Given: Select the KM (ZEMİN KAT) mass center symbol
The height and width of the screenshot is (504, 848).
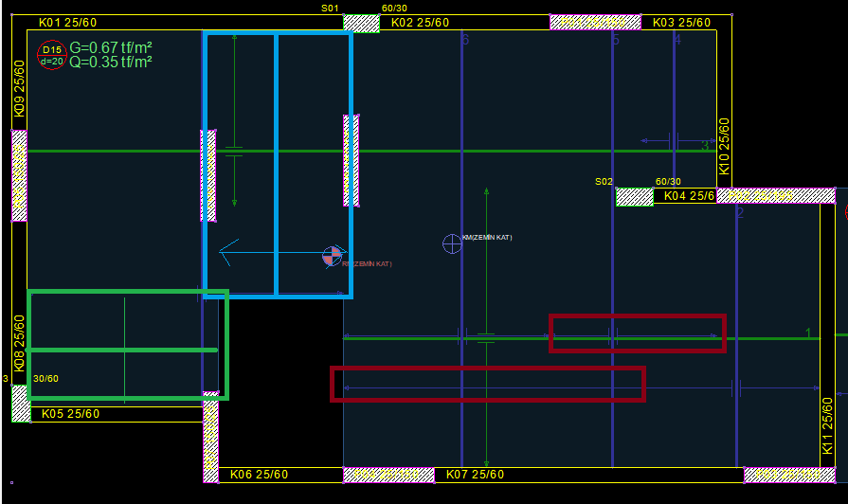Looking at the screenshot, I should pos(453,243).
